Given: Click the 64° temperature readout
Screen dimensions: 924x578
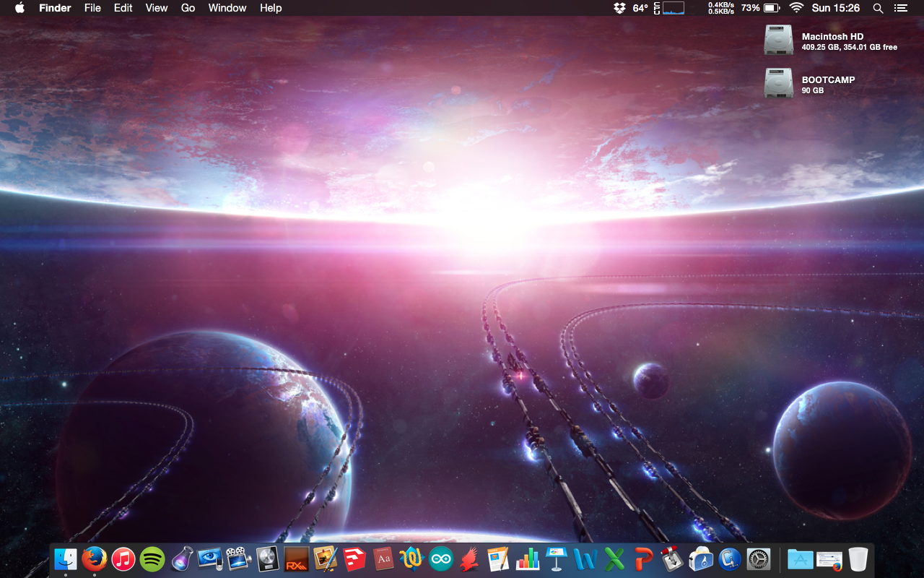Looking at the screenshot, I should [640, 8].
